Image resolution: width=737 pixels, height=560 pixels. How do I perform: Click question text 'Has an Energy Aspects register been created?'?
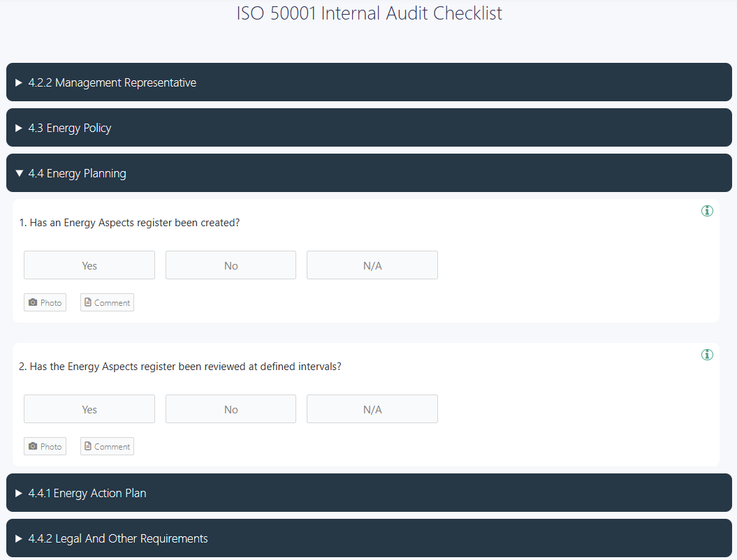(135, 223)
